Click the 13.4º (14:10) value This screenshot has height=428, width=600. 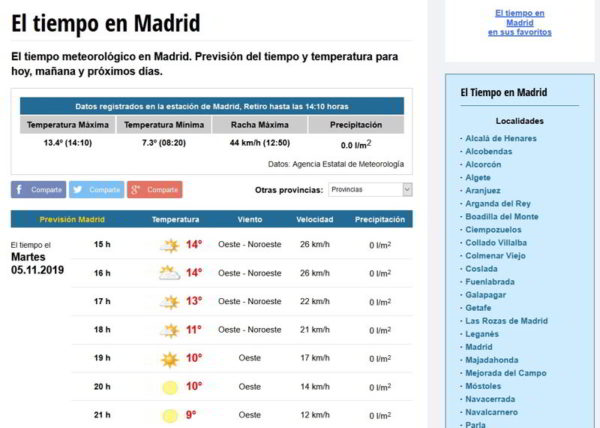click(68, 143)
